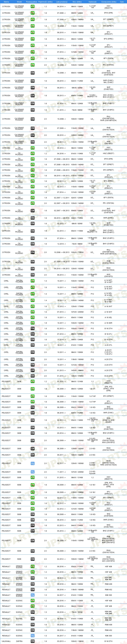Click 'RHE, AHX, AHR' engine cell in Peugeot 5008 row
127x644 pixels.
coord(108,541)
